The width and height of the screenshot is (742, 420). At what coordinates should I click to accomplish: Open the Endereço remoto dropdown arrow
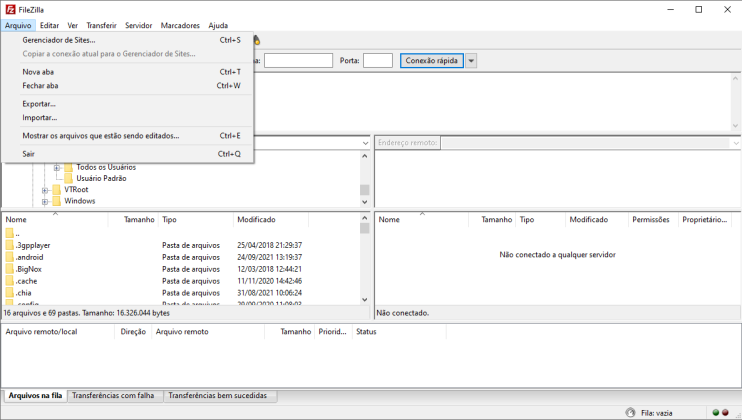(736, 143)
